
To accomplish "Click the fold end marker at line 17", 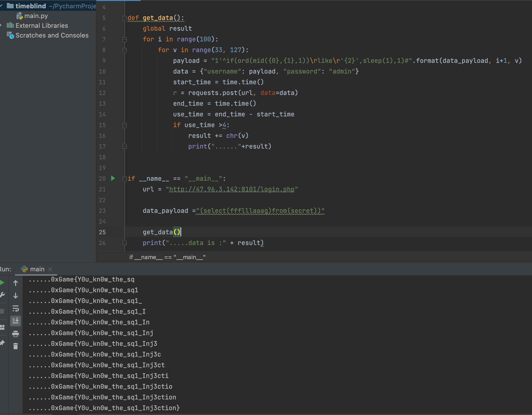I will (x=124, y=146).
